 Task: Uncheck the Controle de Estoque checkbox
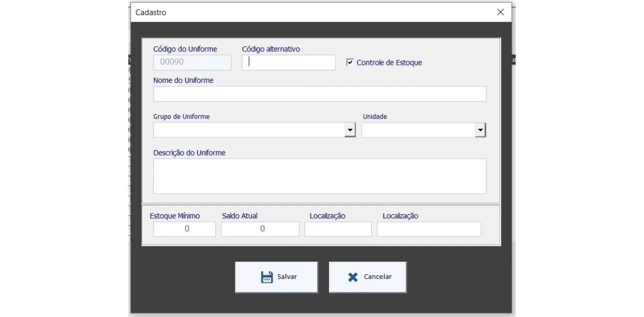pos(350,62)
